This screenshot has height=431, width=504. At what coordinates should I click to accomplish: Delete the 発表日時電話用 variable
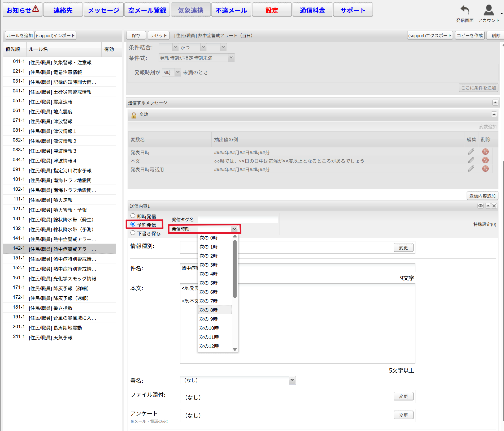485,169
